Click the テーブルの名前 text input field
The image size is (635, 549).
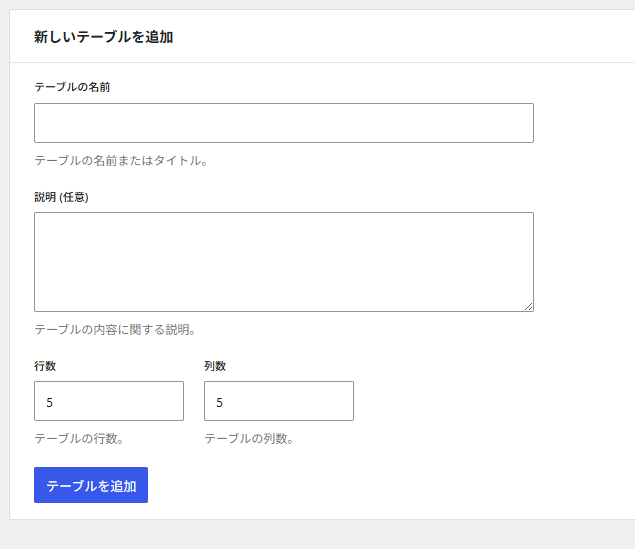[283, 123]
